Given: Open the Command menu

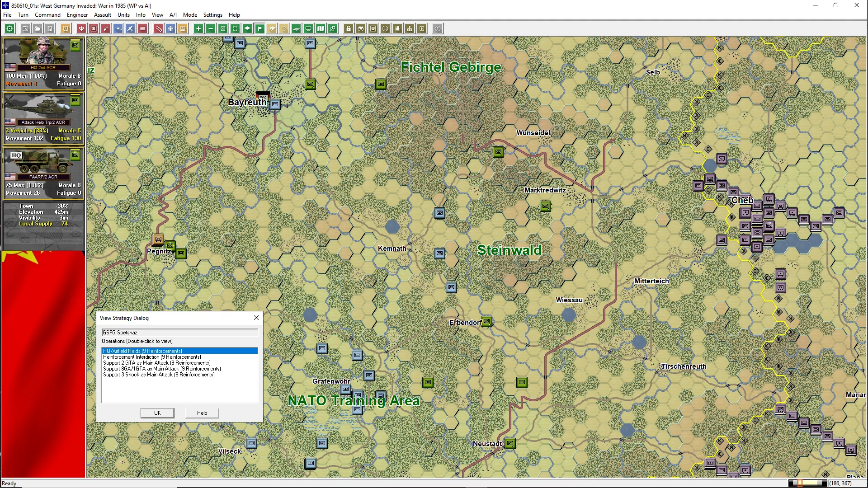Looking at the screenshot, I should pos(47,14).
